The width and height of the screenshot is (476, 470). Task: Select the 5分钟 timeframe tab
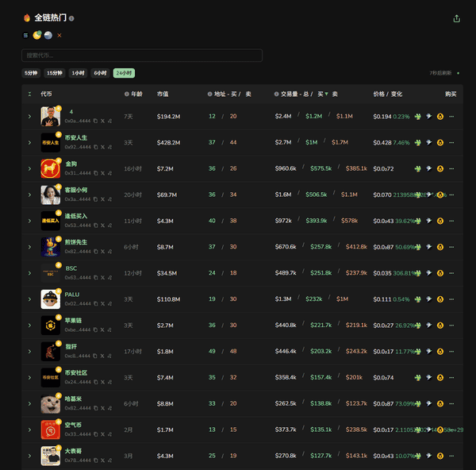(31, 73)
